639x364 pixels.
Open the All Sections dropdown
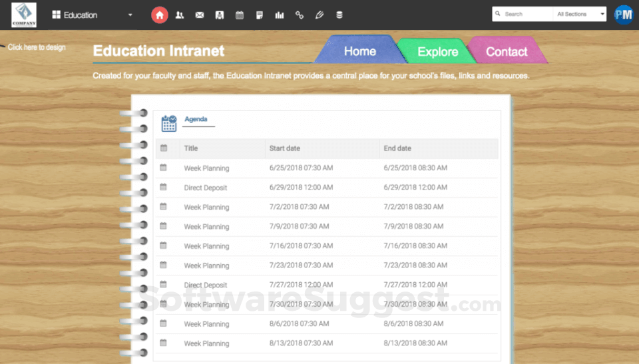[580, 14]
